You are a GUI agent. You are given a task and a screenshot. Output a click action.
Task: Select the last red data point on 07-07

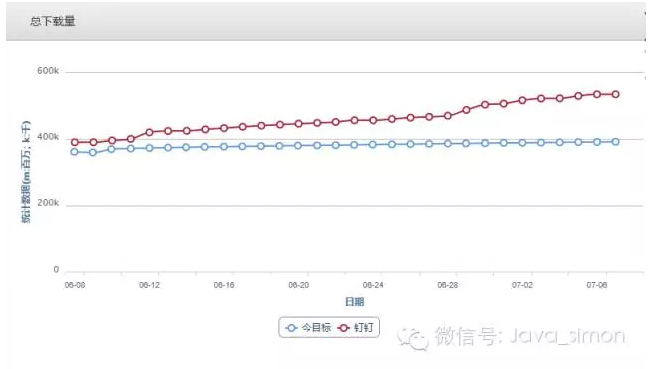pos(616,95)
